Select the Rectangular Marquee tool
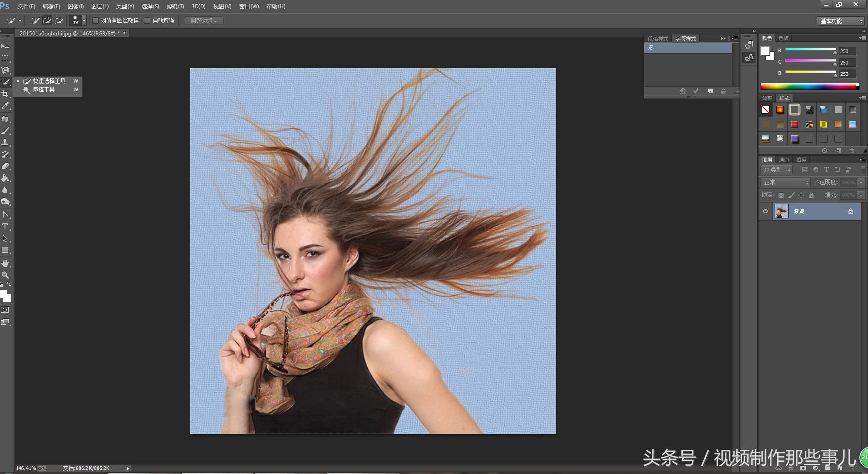 tap(5, 59)
